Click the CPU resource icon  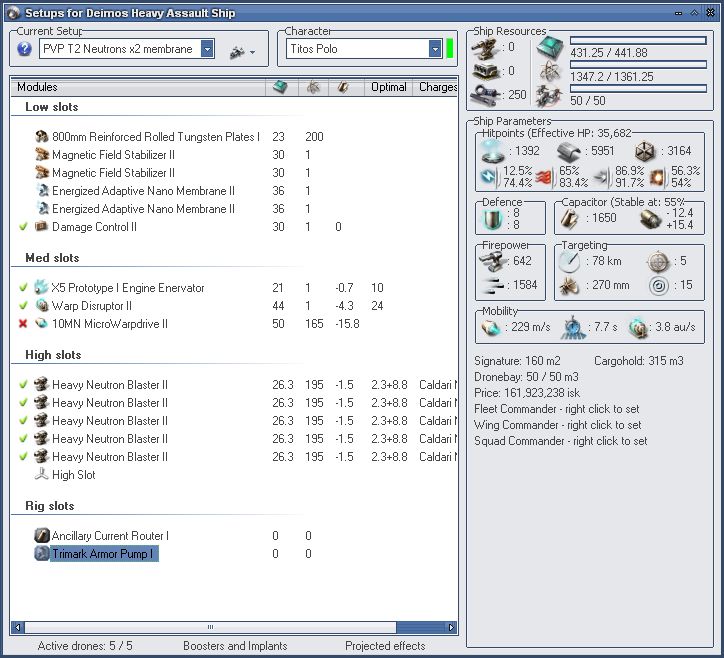coord(550,48)
